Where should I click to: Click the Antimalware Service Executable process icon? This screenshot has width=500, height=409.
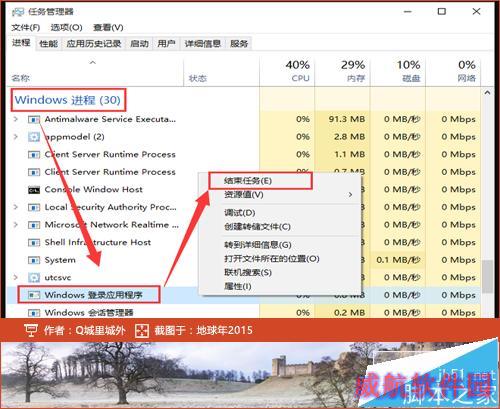(x=34, y=119)
